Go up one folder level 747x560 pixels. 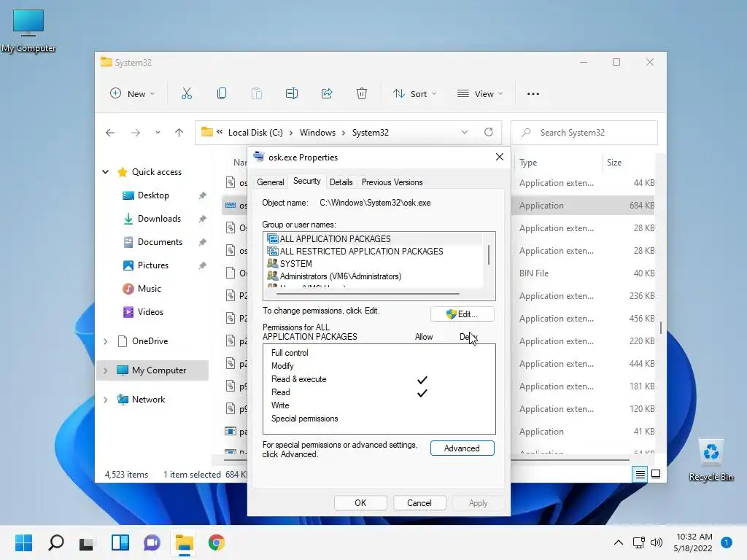pyautogui.click(x=179, y=133)
